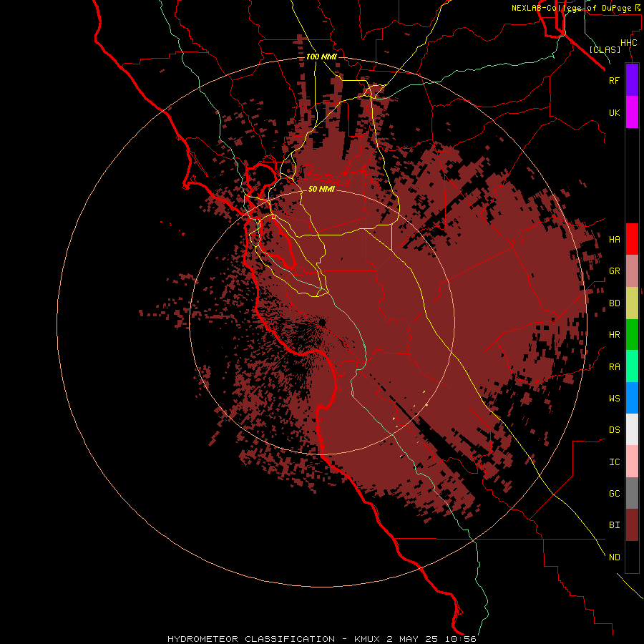Click the GR legend label
Screen dimensions: 644x644
(x=614, y=271)
